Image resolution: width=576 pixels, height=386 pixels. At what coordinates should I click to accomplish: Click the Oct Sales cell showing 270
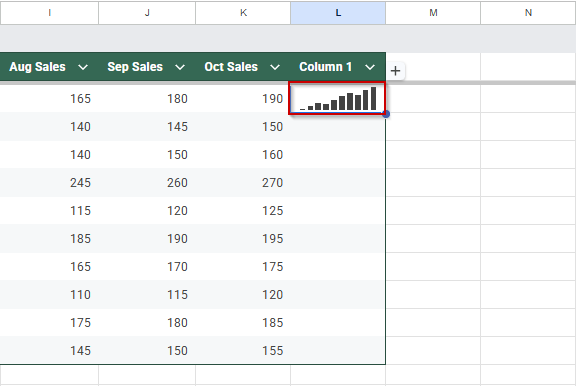click(x=243, y=183)
